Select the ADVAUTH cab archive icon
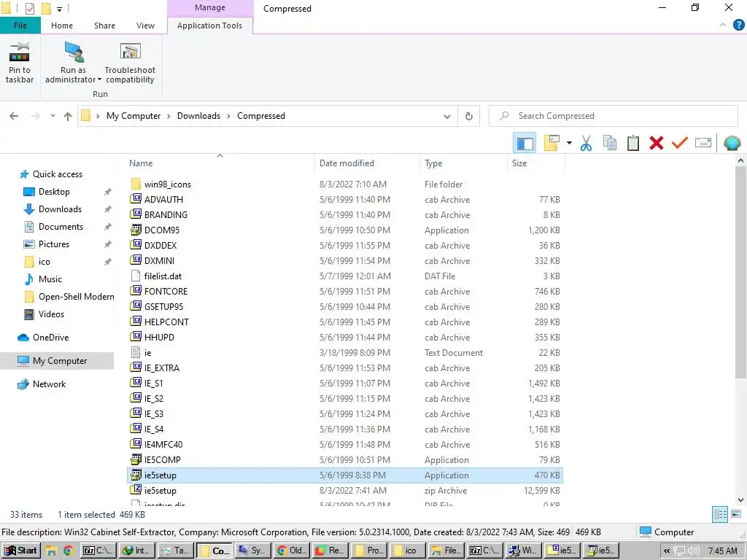 click(136, 199)
